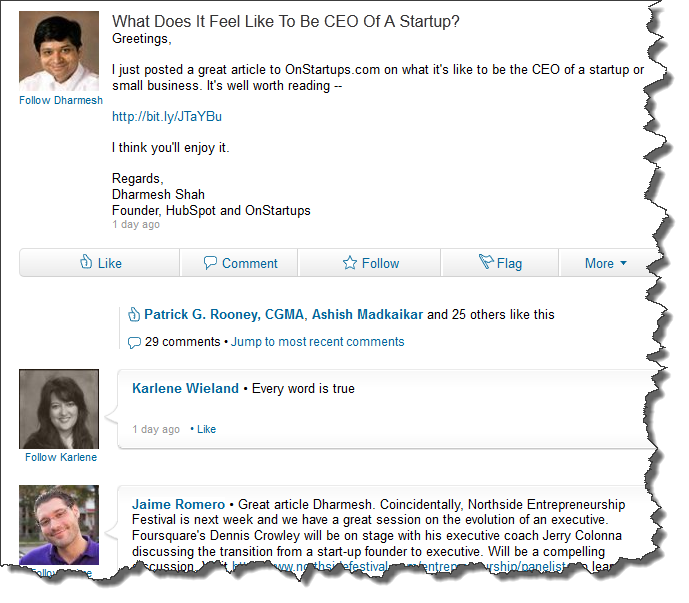Open Jaime Romero's name link

click(x=178, y=504)
